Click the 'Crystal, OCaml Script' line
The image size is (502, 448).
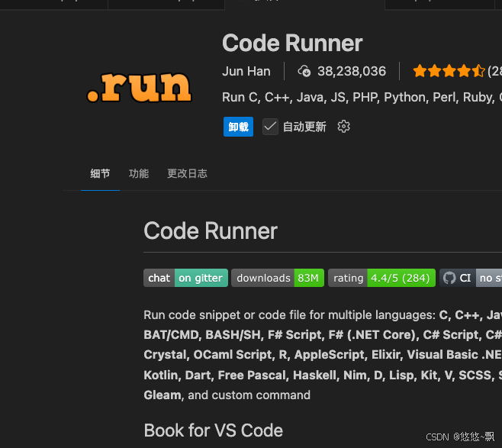coord(323,355)
